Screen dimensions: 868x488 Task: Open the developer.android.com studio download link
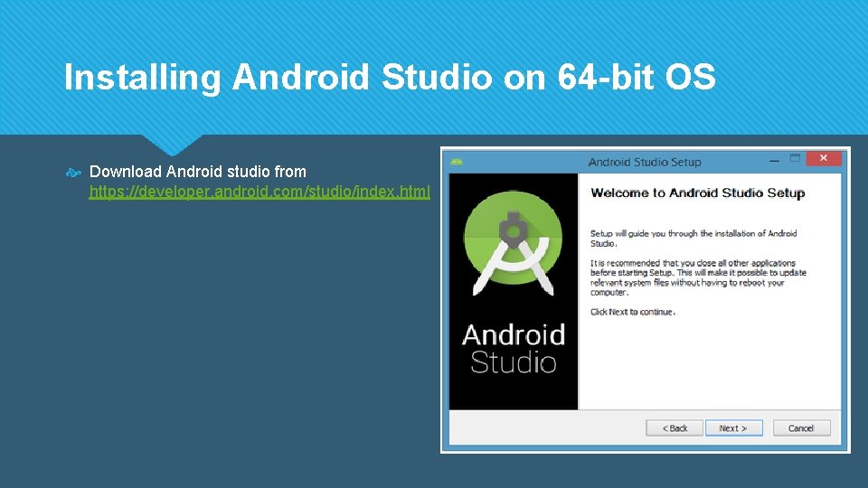(x=259, y=192)
